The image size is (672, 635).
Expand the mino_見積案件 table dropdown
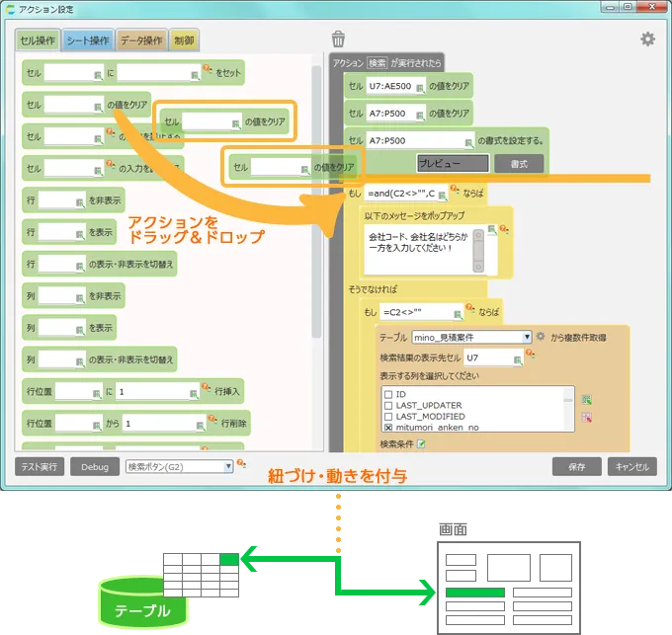coord(528,337)
